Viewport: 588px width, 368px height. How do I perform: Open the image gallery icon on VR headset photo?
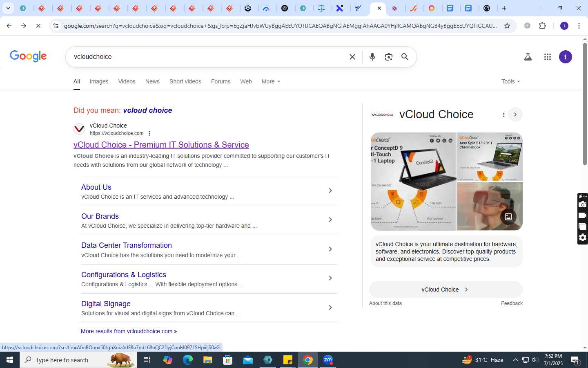pyautogui.click(x=508, y=217)
